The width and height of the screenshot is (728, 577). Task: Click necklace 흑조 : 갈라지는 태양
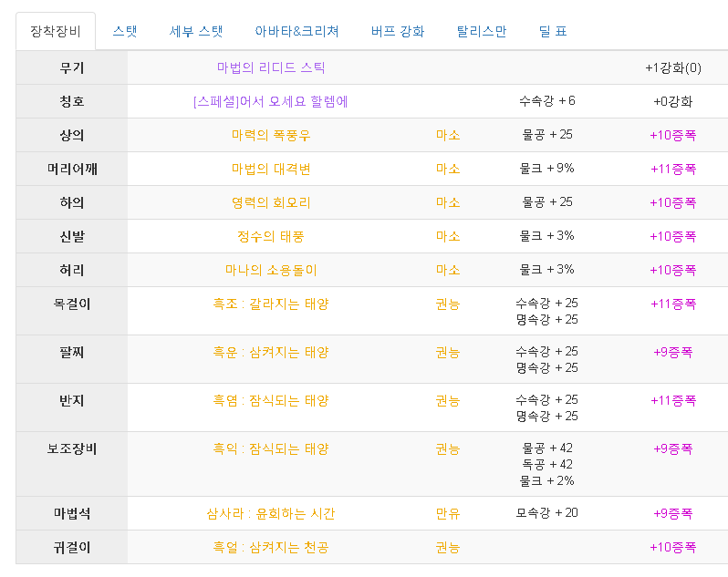click(x=271, y=304)
